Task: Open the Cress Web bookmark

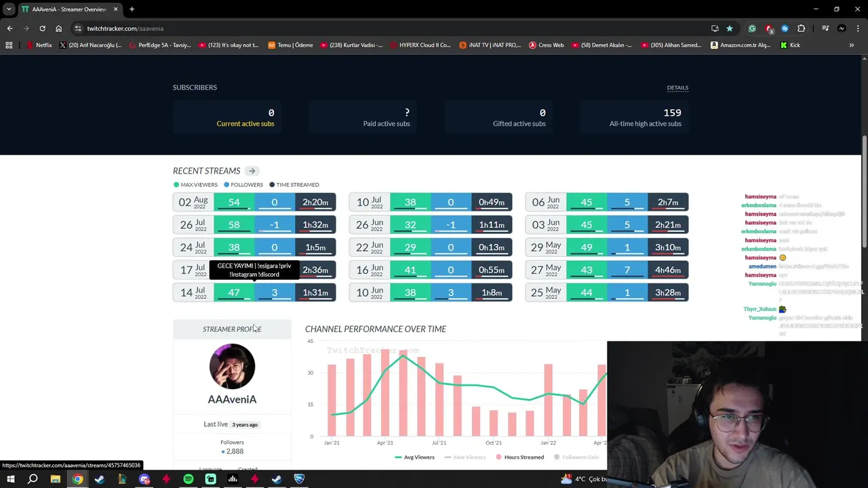Action: point(546,45)
